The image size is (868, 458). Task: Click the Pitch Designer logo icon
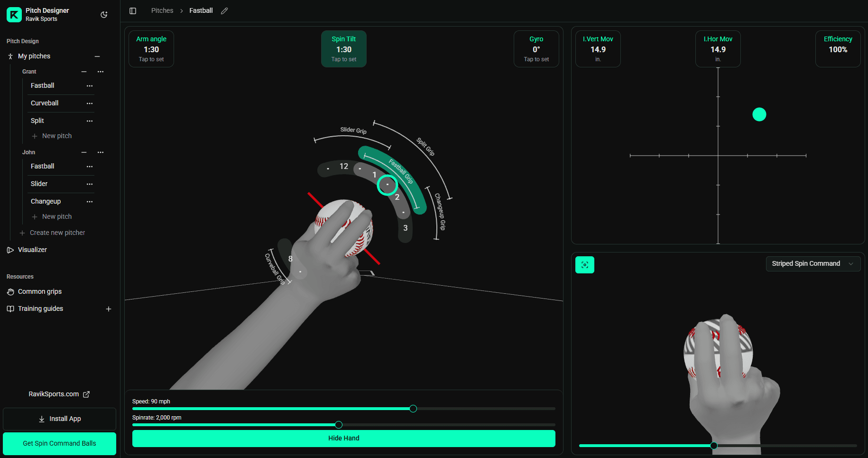pyautogui.click(x=14, y=14)
